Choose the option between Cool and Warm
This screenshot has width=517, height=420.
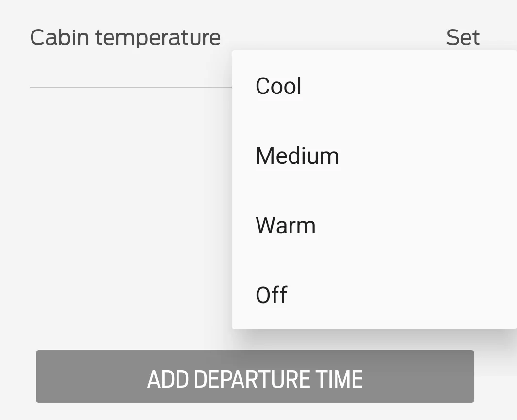coord(297,156)
